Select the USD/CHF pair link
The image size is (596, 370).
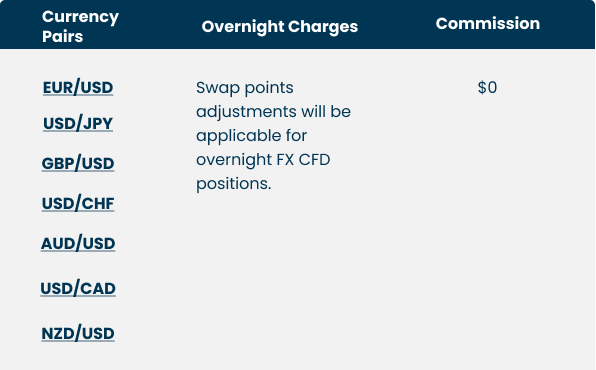[78, 203]
